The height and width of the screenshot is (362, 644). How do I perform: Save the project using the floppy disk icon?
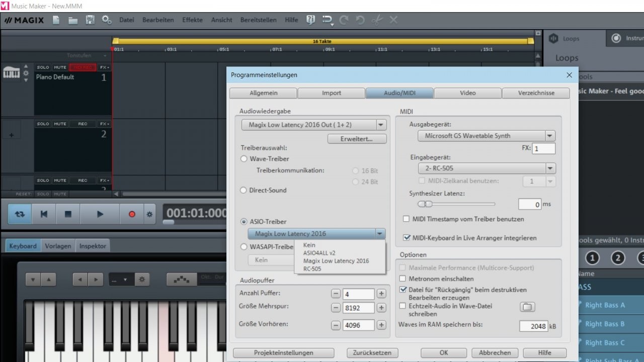90,20
